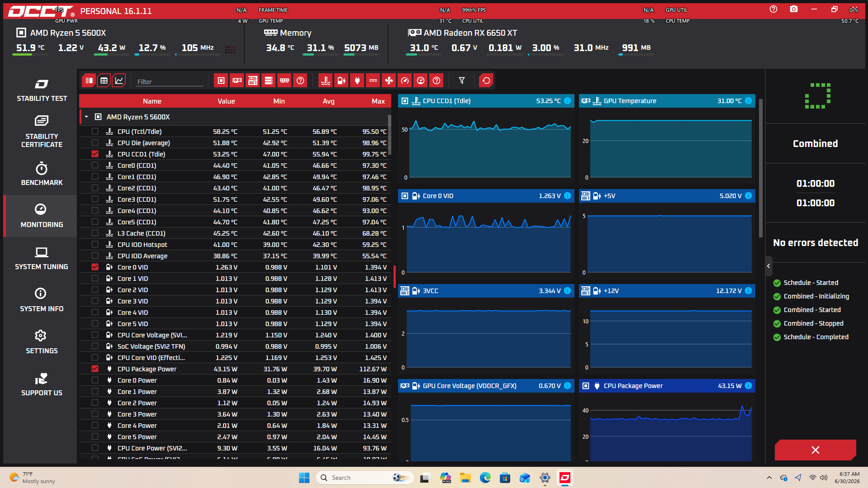Show hidden icons in the system tray
Image resolution: width=868 pixels, height=488 pixels.
point(769,478)
